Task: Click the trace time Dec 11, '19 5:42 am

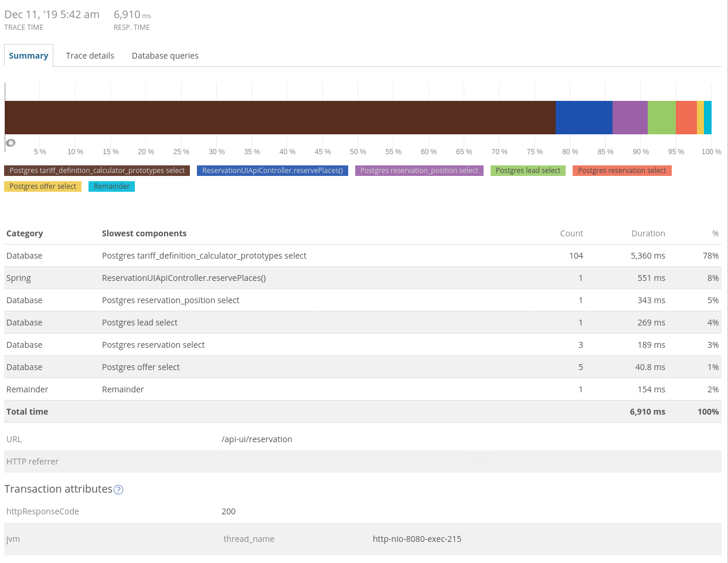Action: [52, 15]
